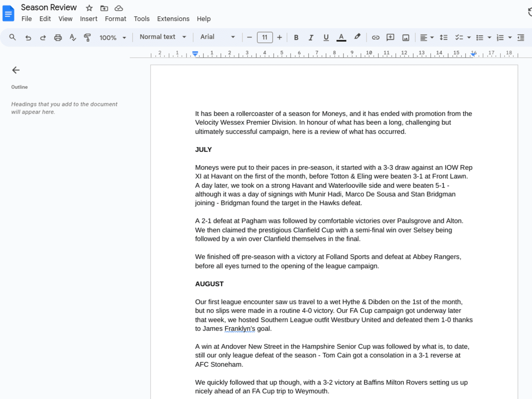Image resolution: width=532 pixels, height=399 pixels.
Task: Increase font size with plus button
Action: 279,37
